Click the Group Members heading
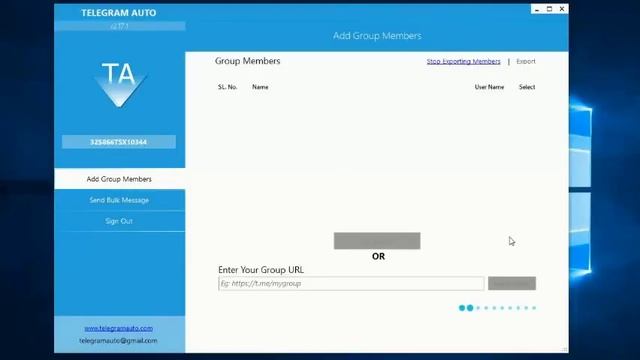Screen dimensions: 640x360 pos(248,61)
